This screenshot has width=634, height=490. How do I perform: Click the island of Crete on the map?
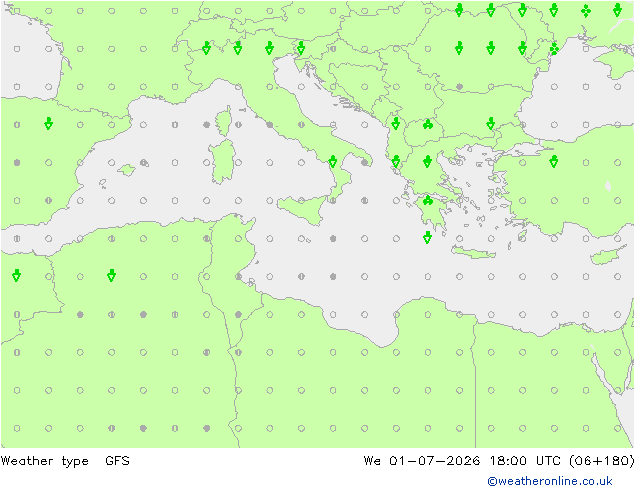[473, 253]
